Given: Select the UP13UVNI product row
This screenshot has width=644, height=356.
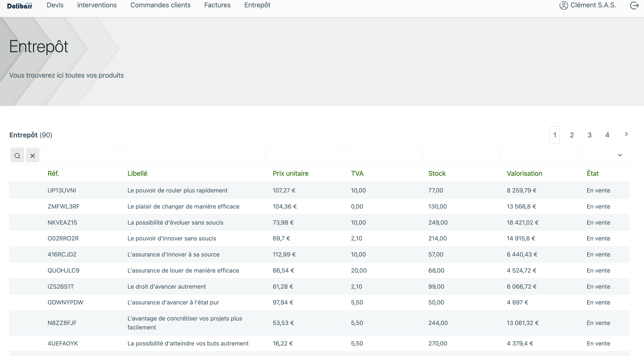Looking at the screenshot, I should pyautogui.click(x=320, y=190).
